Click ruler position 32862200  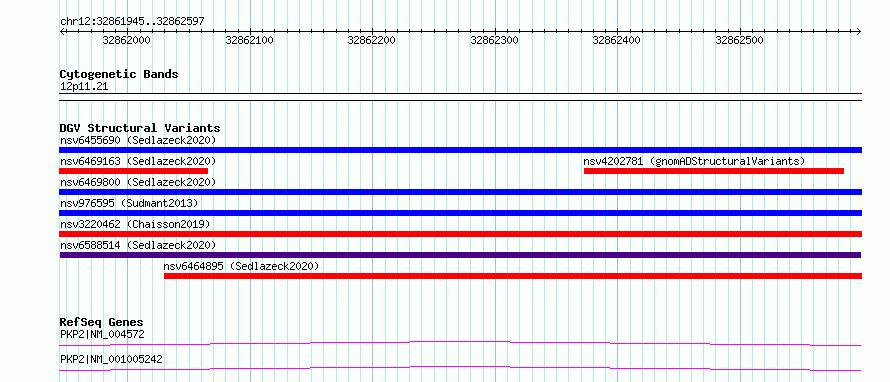point(372,40)
